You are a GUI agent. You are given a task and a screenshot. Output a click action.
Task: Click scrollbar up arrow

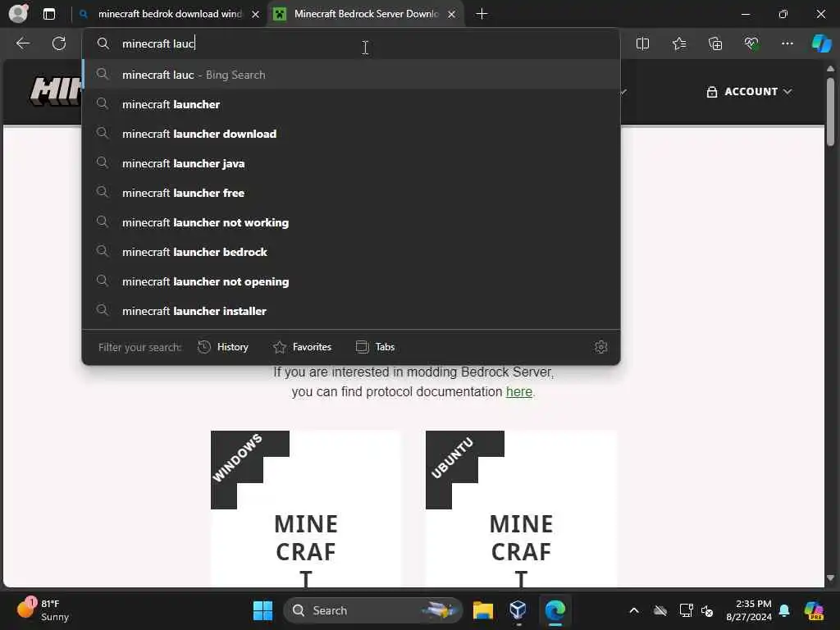[830, 69]
